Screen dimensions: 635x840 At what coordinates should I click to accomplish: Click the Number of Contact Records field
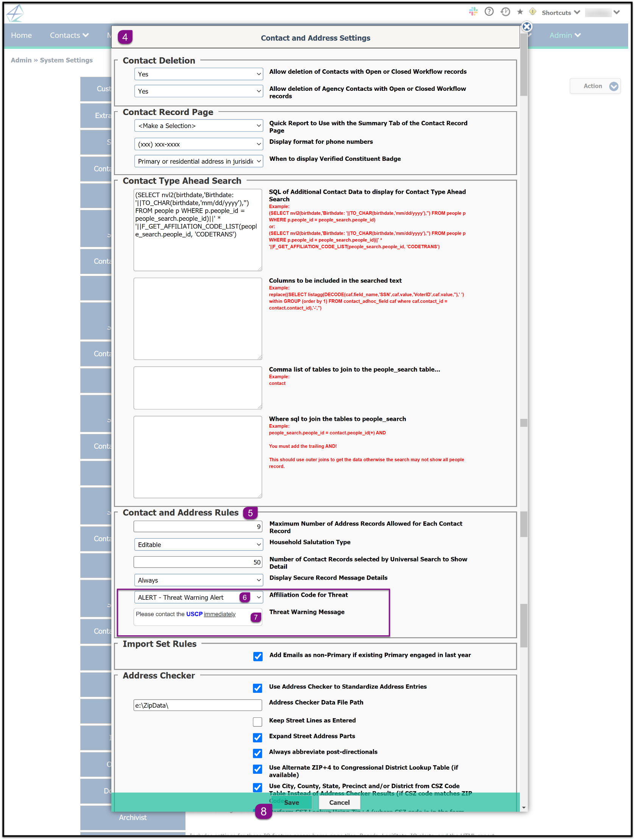coord(198,562)
